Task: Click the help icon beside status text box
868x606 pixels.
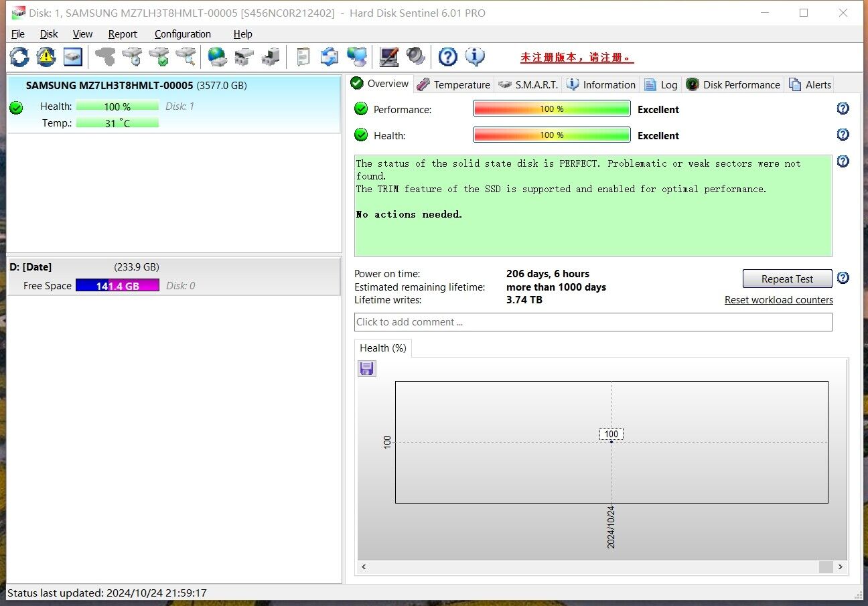Action: (x=843, y=161)
